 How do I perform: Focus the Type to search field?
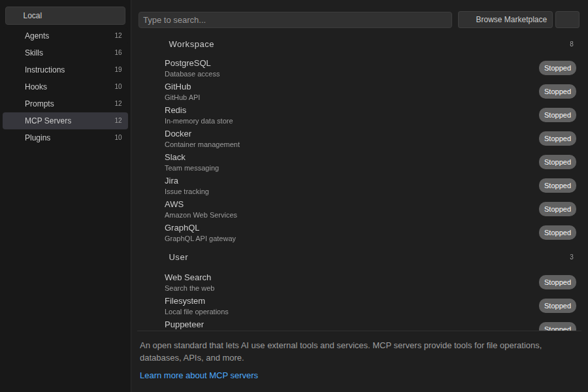point(295,20)
